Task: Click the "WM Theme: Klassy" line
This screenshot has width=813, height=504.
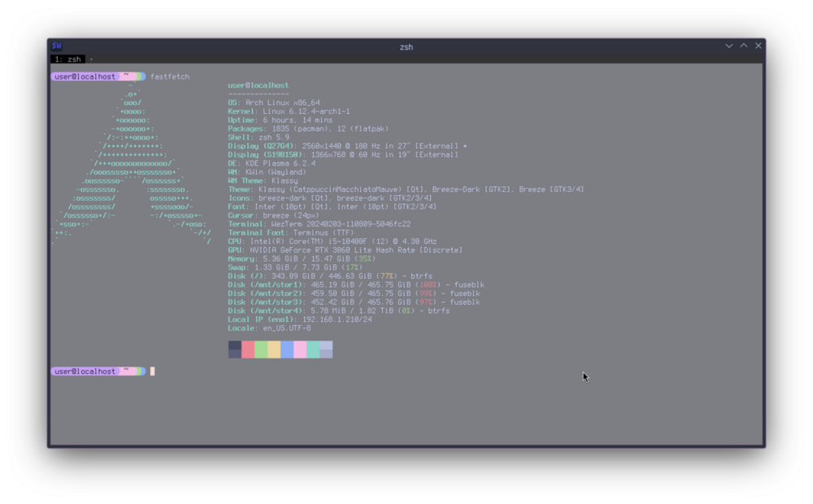Action: pyautogui.click(x=263, y=181)
